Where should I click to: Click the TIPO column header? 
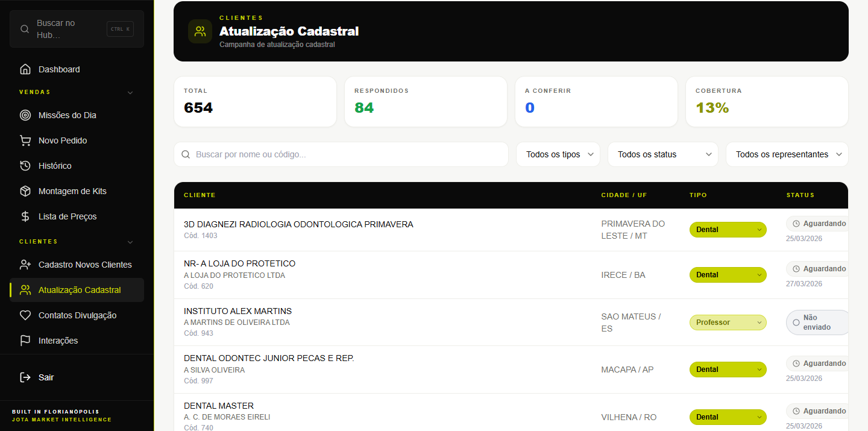pos(698,195)
